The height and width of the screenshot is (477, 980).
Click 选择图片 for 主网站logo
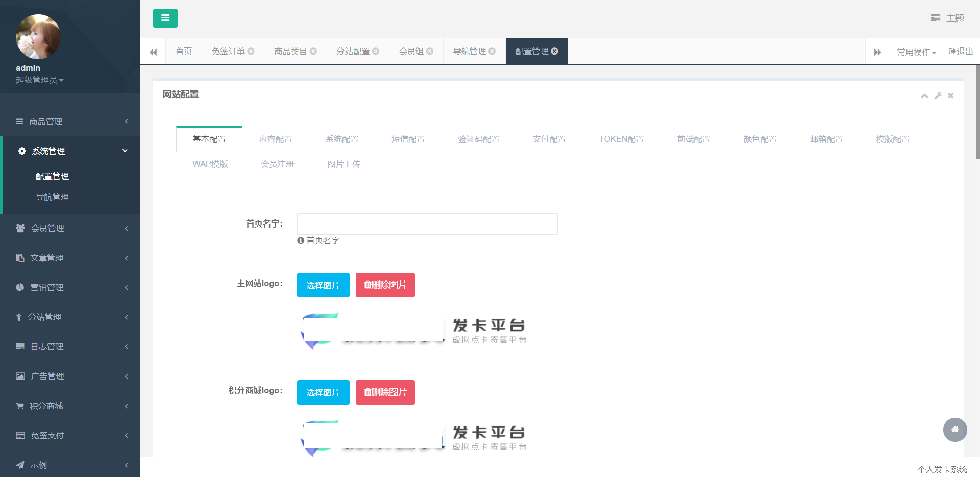[323, 285]
